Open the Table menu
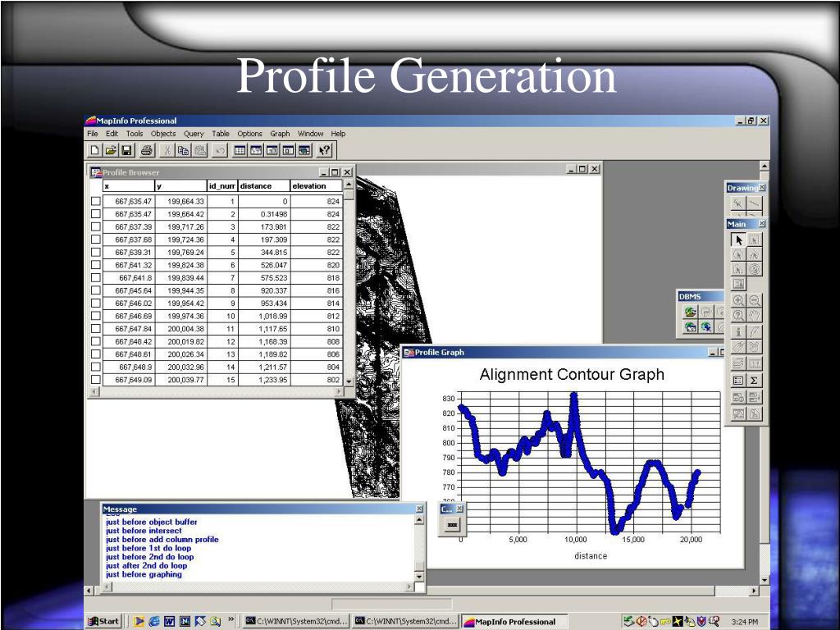The width and height of the screenshot is (840, 630). point(220,134)
